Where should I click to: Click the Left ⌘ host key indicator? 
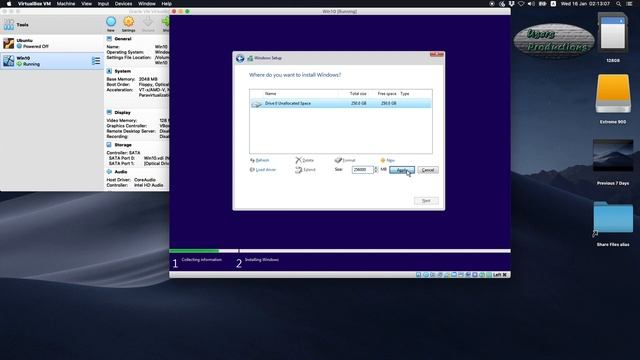pos(500,275)
